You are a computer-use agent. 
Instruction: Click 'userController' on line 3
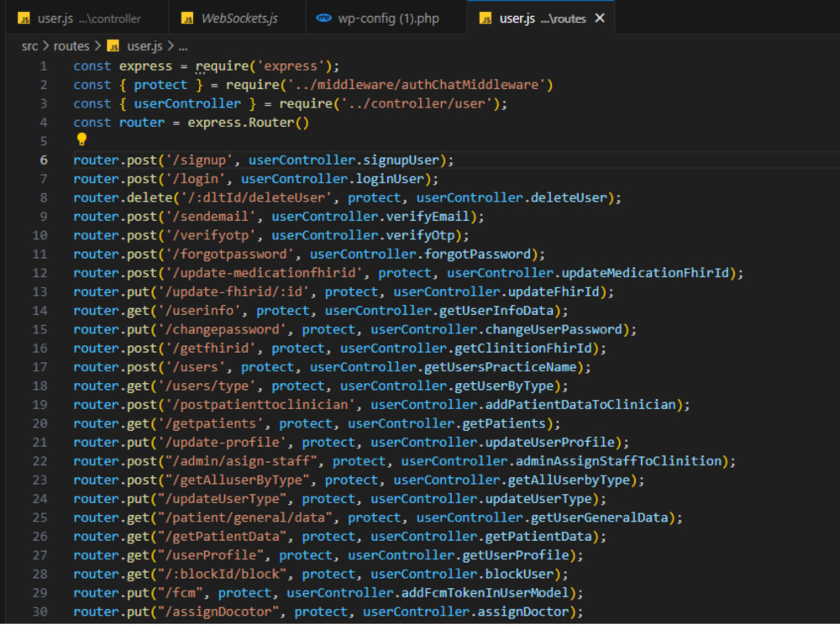click(187, 104)
